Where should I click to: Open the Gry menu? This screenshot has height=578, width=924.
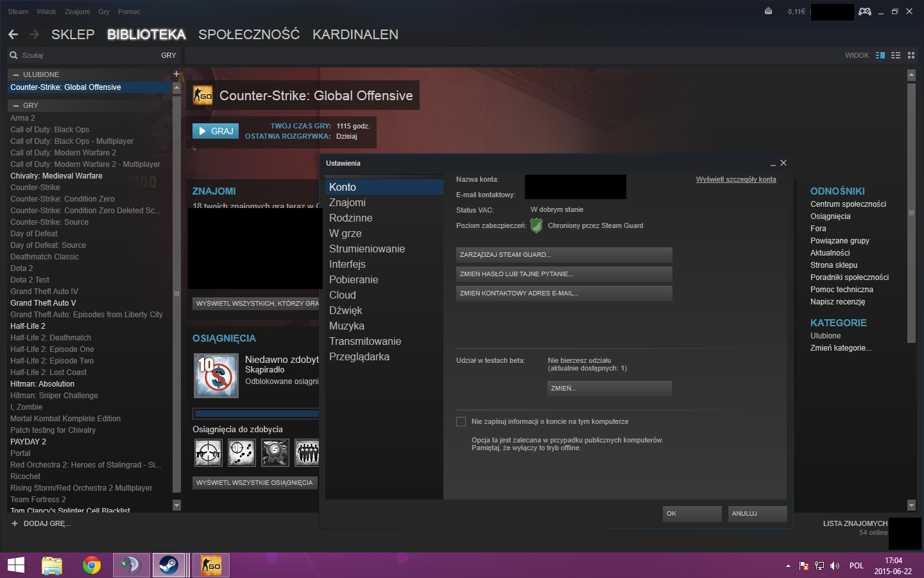104,12
